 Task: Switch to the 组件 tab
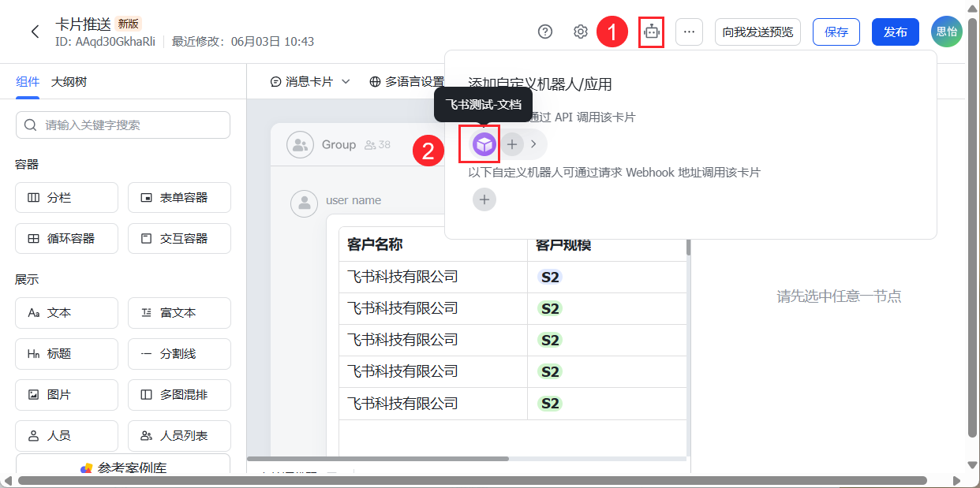tap(28, 81)
